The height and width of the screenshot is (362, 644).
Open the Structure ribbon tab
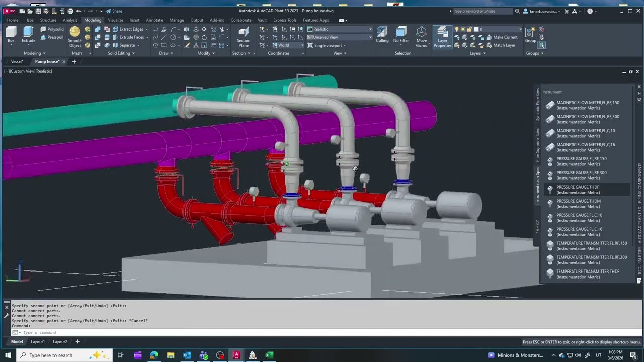coord(48,20)
